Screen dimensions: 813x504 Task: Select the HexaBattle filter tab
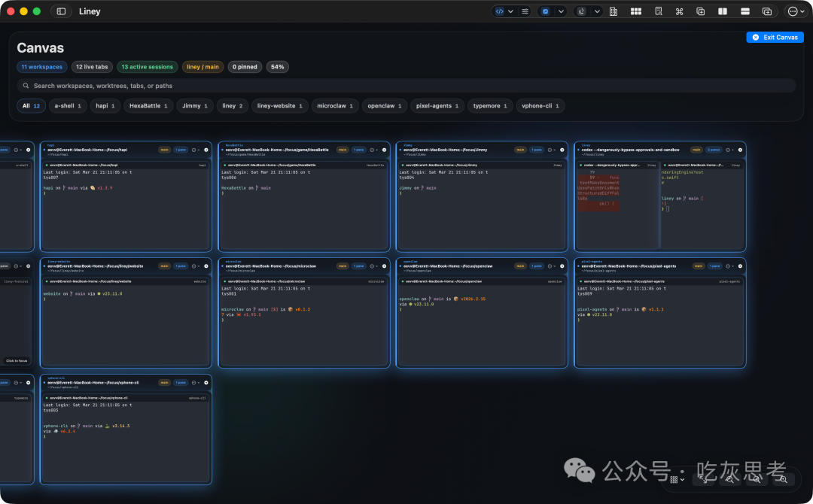149,106
